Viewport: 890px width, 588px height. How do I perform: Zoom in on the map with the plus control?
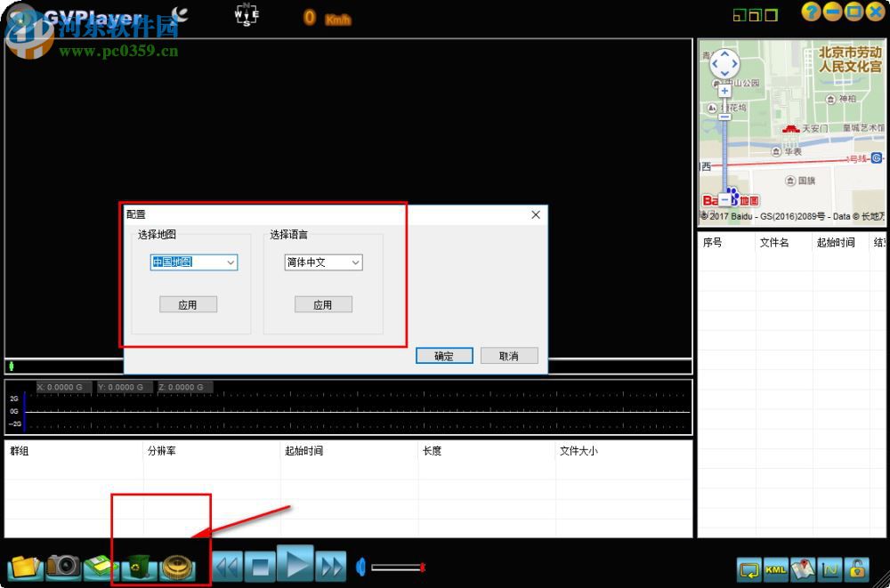(x=724, y=89)
